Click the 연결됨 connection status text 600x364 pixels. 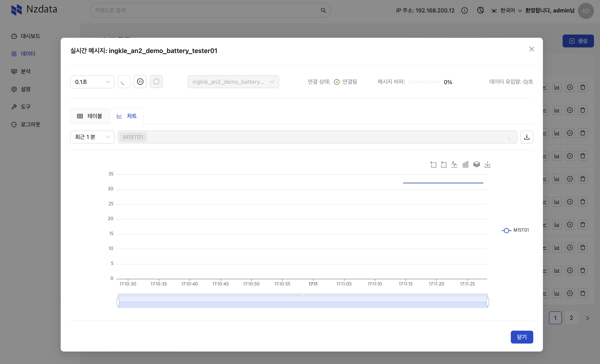[x=350, y=82]
